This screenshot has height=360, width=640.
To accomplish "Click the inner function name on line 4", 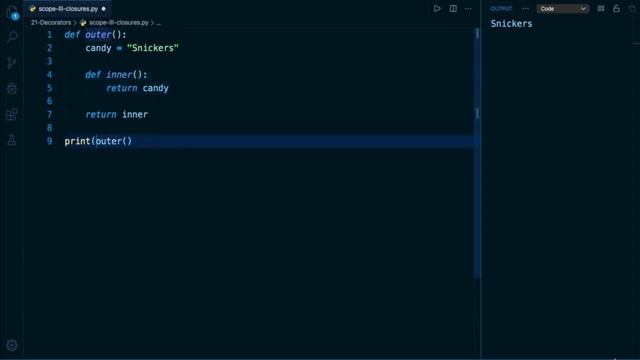I will pyautogui.click(x=119, y=75).
